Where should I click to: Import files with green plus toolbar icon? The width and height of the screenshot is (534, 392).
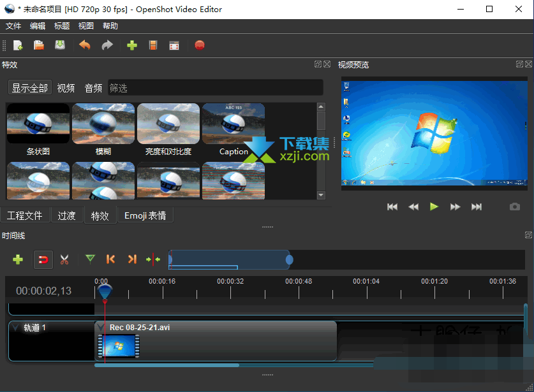pyautogui.click(x=132, y=45)
